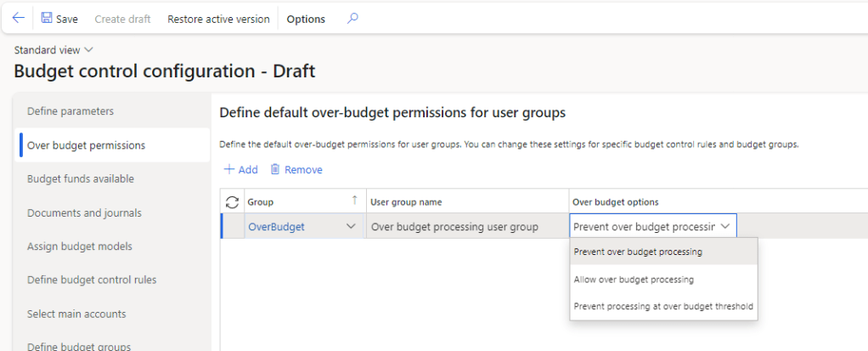Image resolution: width=868 pixels, height=351 pixels.
Task: Click the Save disk icon
Action: (47, 19)
